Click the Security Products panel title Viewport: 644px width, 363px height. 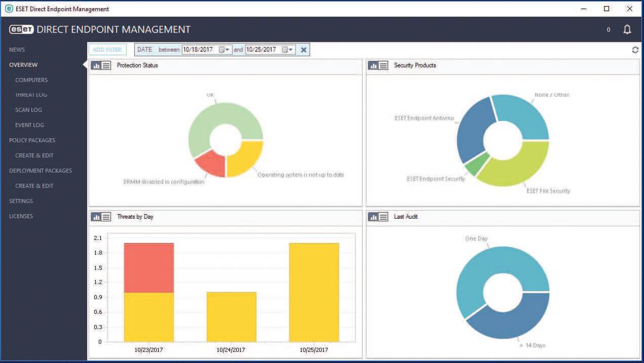[415, 65]
